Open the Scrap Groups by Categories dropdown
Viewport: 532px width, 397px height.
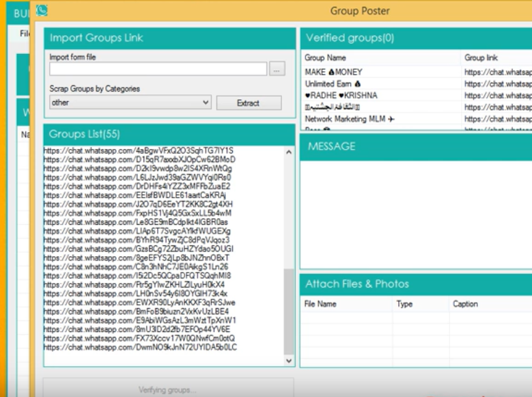130,102
